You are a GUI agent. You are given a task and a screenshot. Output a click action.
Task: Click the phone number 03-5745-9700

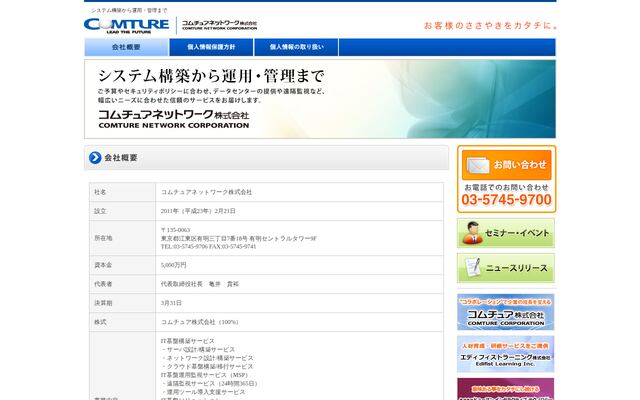tap(507, 200)
